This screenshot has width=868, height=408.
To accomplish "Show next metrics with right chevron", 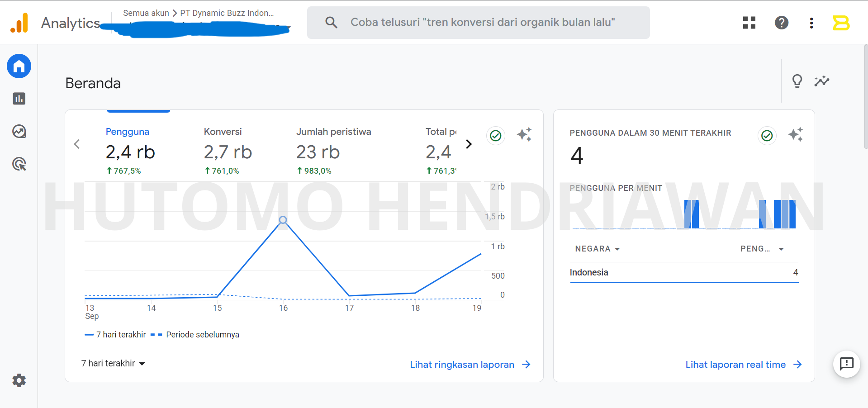I will click(x=469, y=144).
